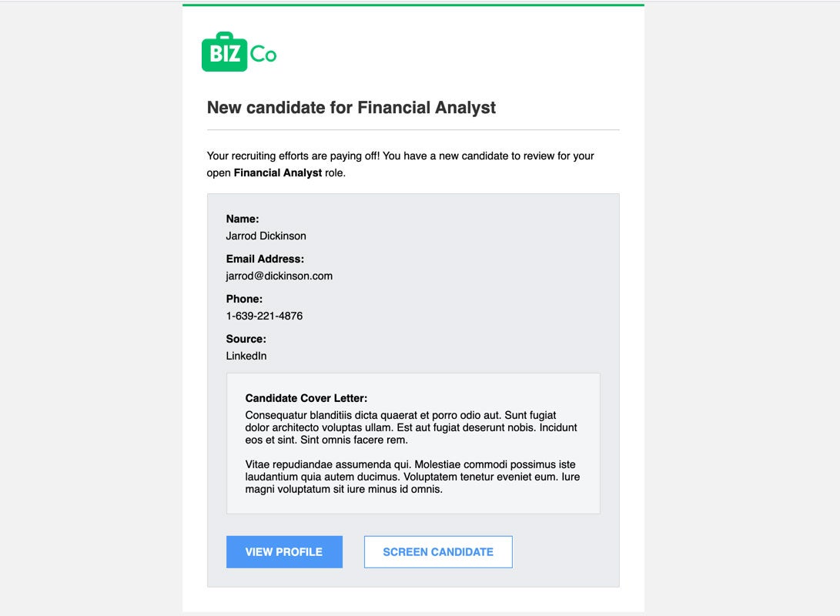Click the Phone: label
The image size is (840, 616).
coord(244,299)
